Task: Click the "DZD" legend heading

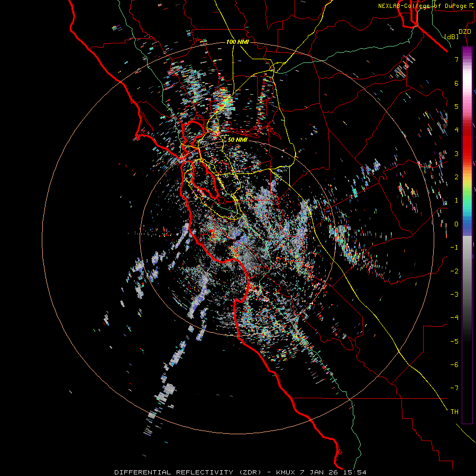Action: 465,32
